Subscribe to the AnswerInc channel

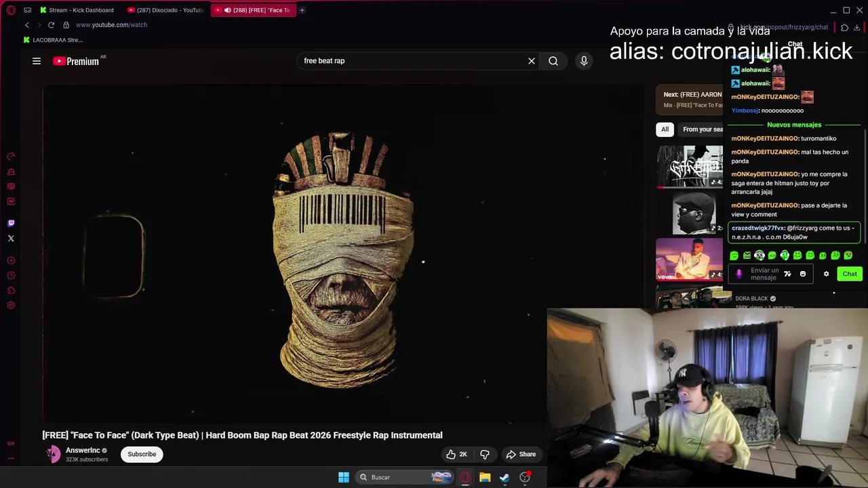click(x=142, y=454)
